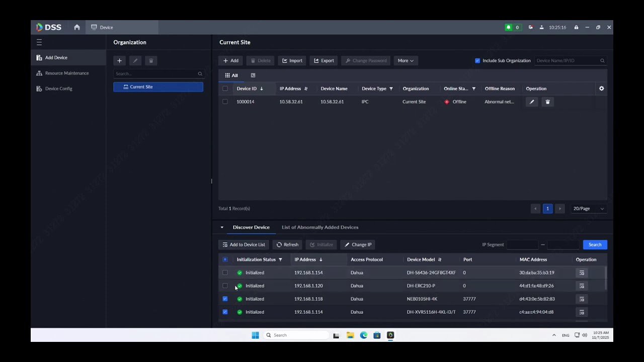The width and height of the screenshot is (644, 362).
Task: Click the Refresh button
Action: pyautogui.click(x=288, y=245)
